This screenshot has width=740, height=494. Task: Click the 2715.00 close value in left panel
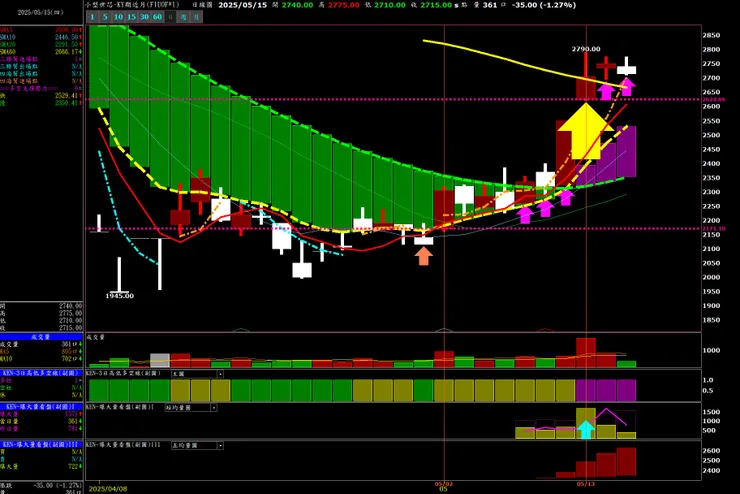coord(70,327)
